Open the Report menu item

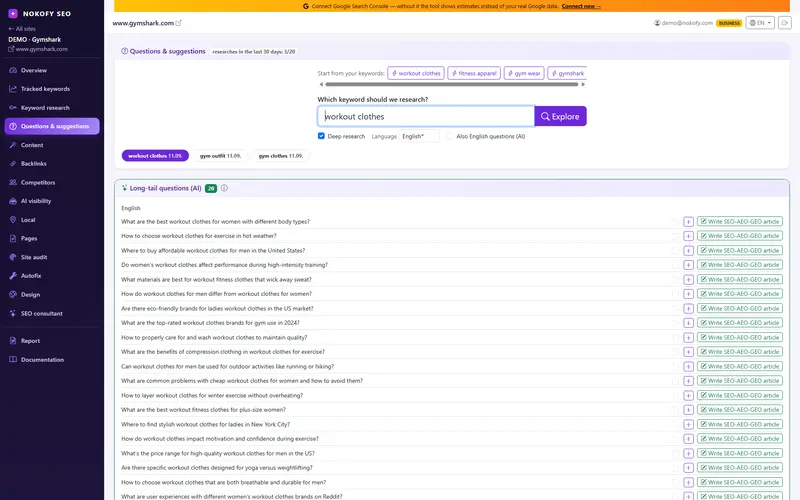30,341
